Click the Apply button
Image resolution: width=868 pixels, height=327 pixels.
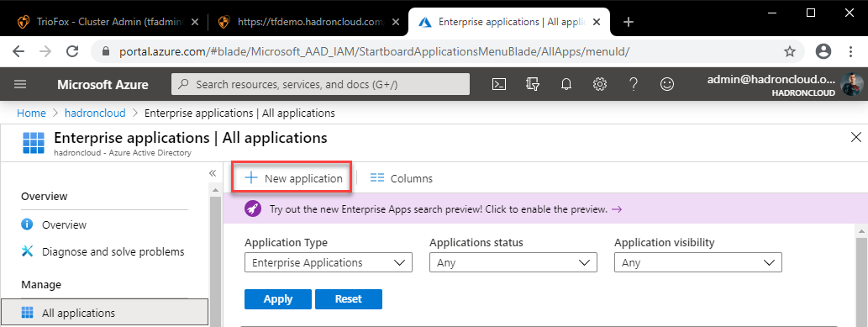[278, 299]
